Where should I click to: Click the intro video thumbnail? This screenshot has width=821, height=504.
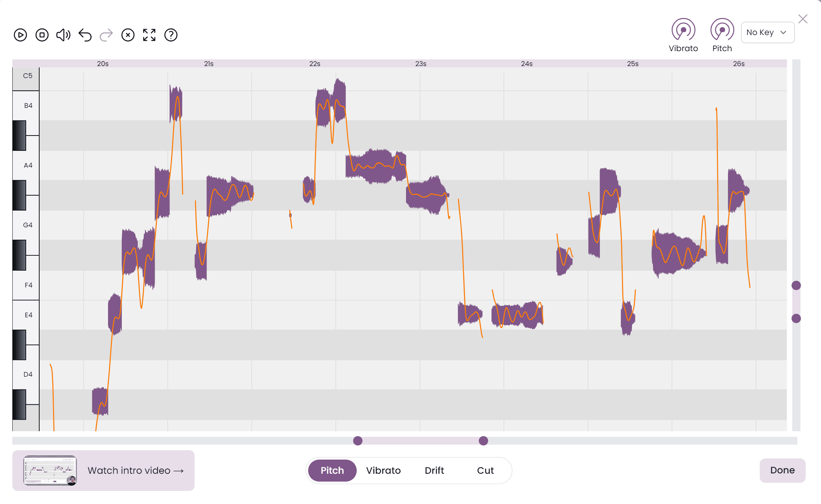click(50, 470)
